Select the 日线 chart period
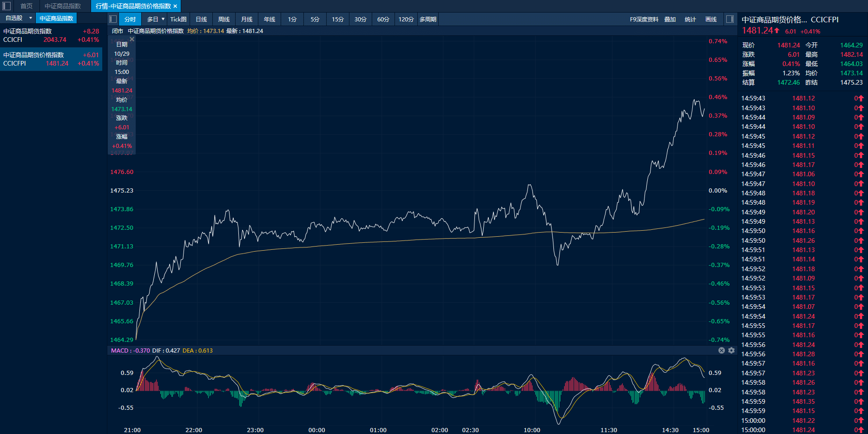Viewport: 868px width, 434px height. (x=201, y=19)
